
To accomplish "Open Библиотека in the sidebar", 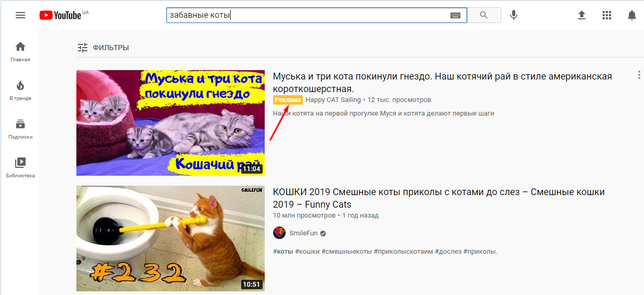I will pos(20,167).
